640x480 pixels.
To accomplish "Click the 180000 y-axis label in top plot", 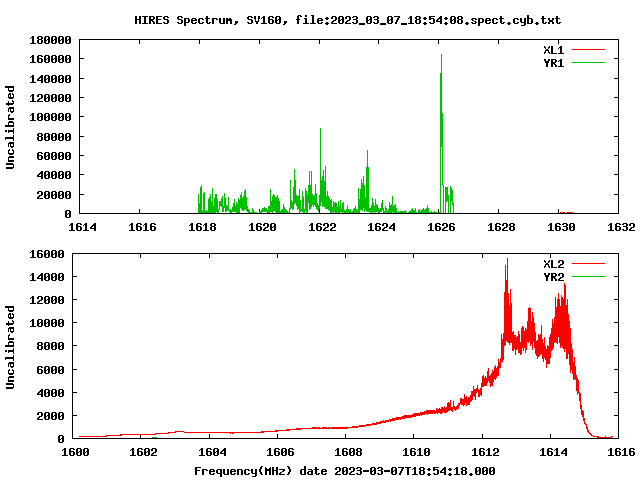I will (x=50, y=40).
